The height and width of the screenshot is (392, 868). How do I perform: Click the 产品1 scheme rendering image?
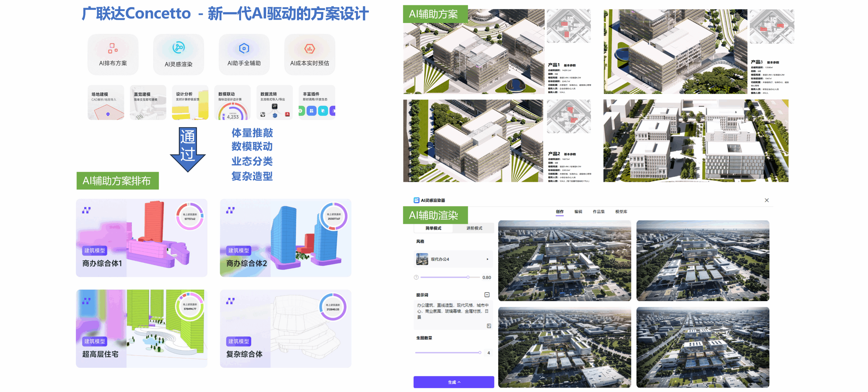click(474, 51)
